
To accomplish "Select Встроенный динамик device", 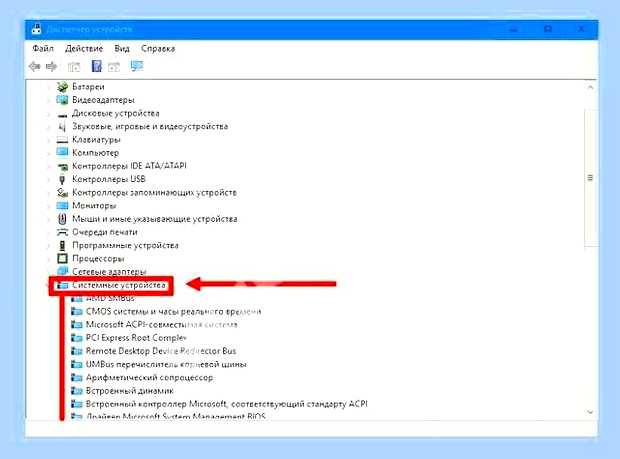I will (130, 391).
